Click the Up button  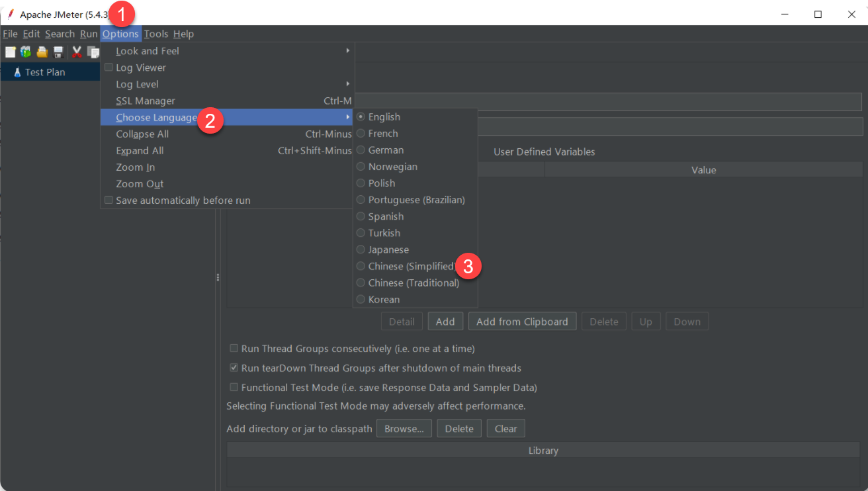[x=646, y=322]
